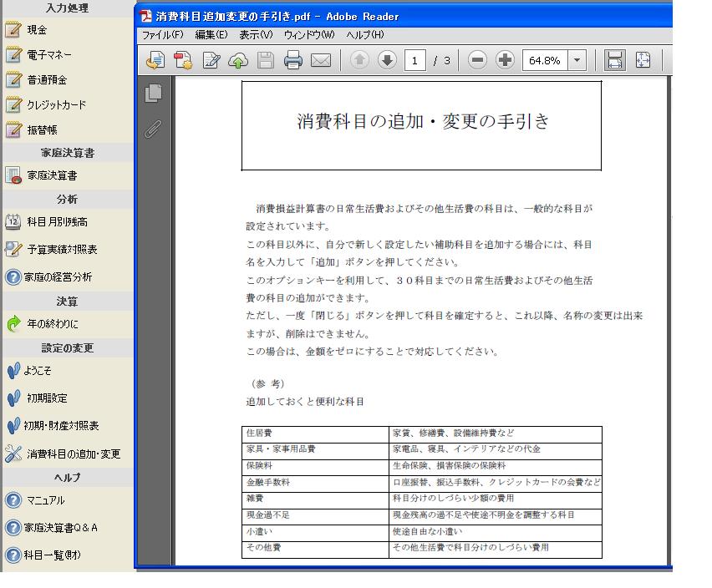Screen dimensions: 712x588
Task: Click the cloud upload icon in the toolbar
Action: (238, 60)
